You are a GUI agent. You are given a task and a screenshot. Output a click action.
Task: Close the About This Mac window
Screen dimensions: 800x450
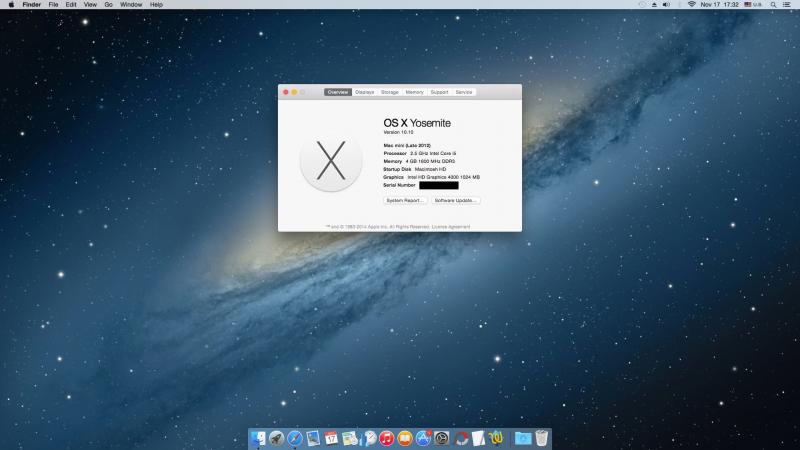coord(286,92)
